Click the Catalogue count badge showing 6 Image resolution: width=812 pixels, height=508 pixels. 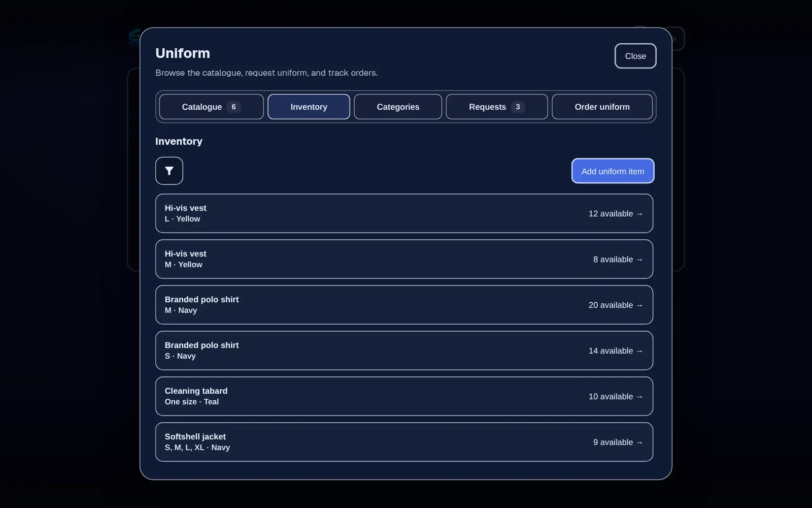233,107
